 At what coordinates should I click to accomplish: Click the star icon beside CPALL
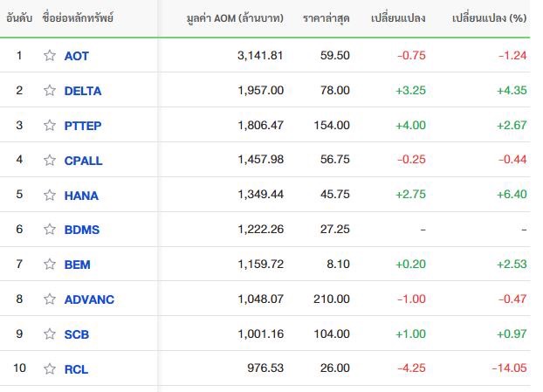(50, 160)
